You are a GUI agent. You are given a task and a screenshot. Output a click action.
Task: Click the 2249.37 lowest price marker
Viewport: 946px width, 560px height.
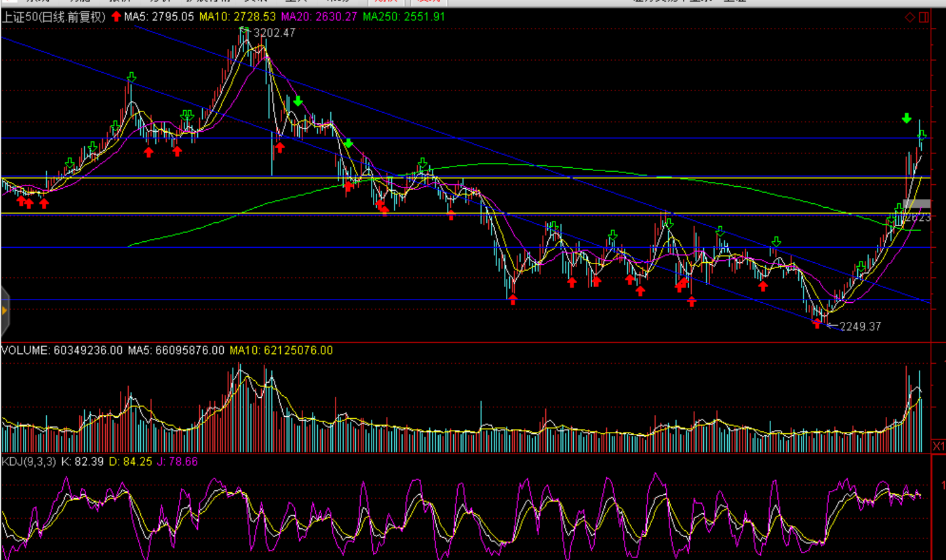click(860, 326)
